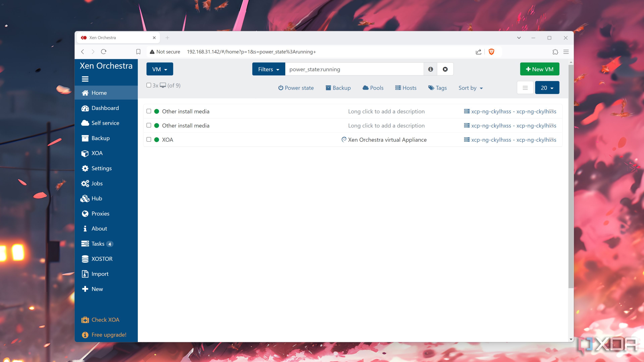Open Import in sidebar
The image size is (644, 362).
[106, 274]
